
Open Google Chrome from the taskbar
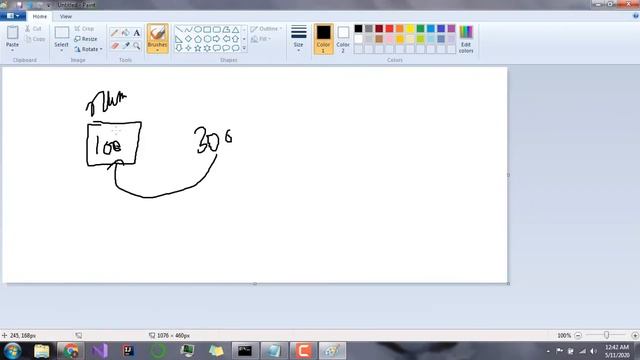71,351
